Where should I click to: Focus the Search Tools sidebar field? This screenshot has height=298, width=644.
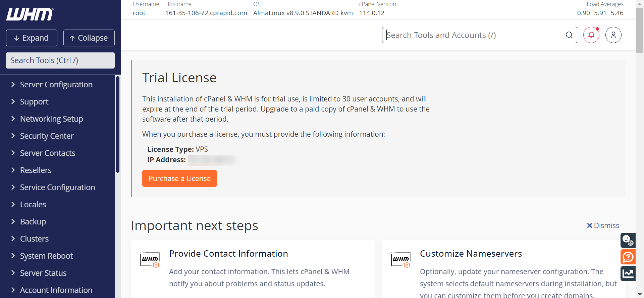point(60,60)
